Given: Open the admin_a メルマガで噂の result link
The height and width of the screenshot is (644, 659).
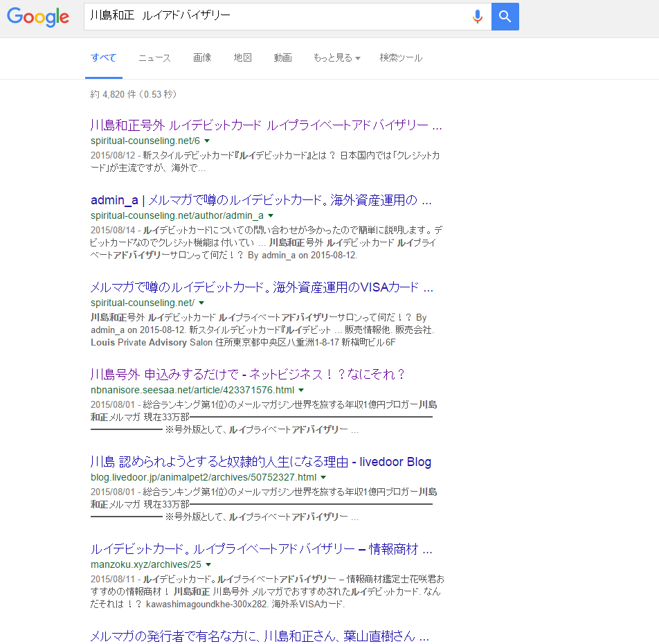Looking at the screenshot, I should 261,200.
